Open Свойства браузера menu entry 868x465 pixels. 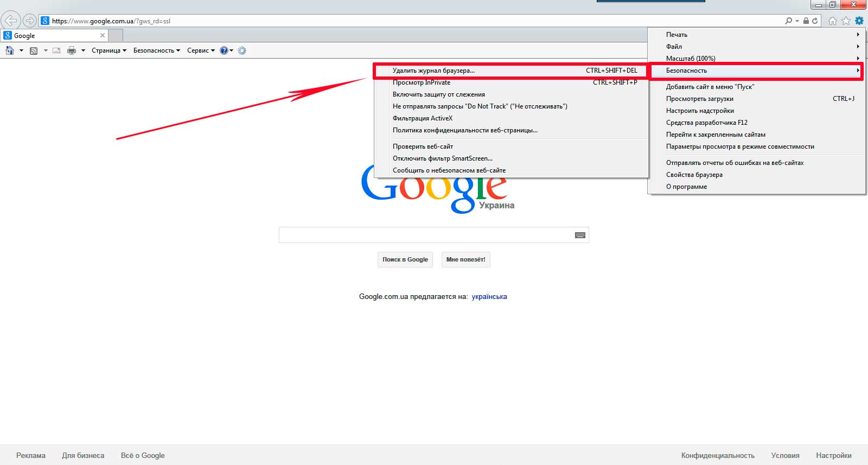[x=757, y=175]
